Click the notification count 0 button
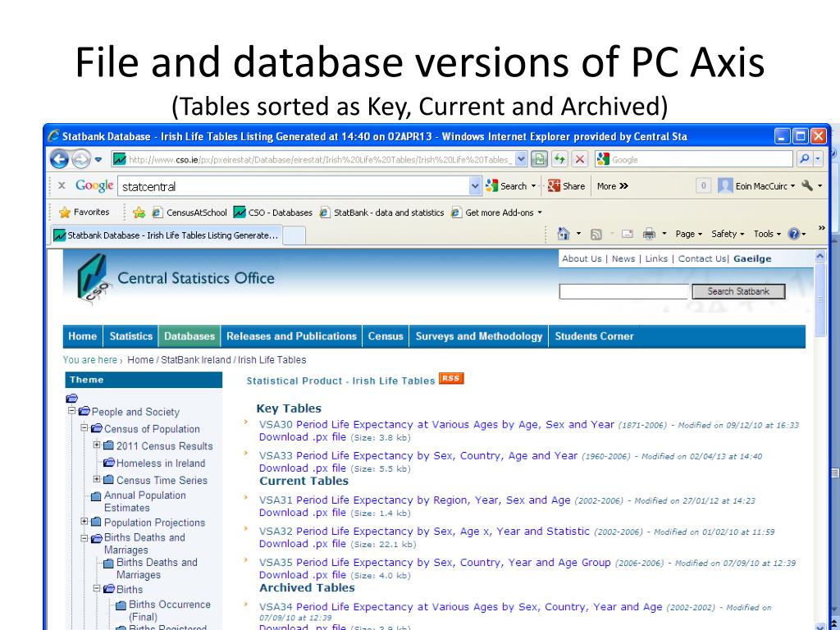This screenshot has height=630, width=840. tap(703, 186)
